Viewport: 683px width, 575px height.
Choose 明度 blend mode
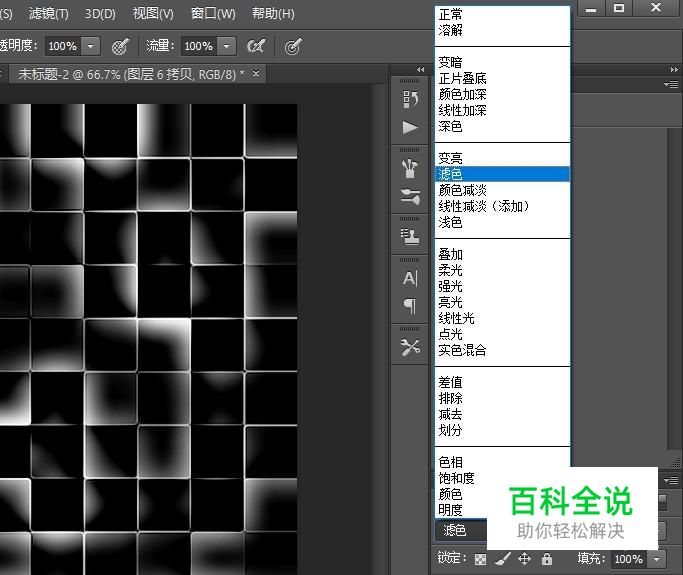(x=461, y=510)
